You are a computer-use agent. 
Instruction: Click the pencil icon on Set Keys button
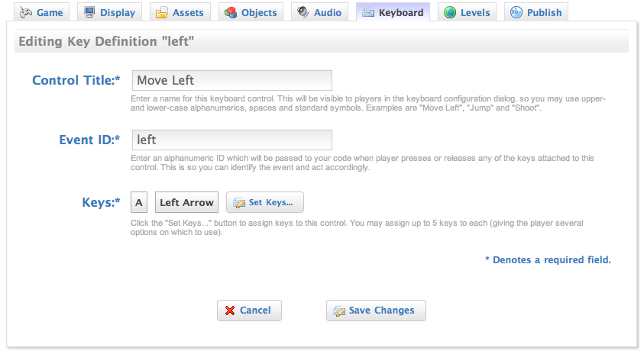pos(239,202)
